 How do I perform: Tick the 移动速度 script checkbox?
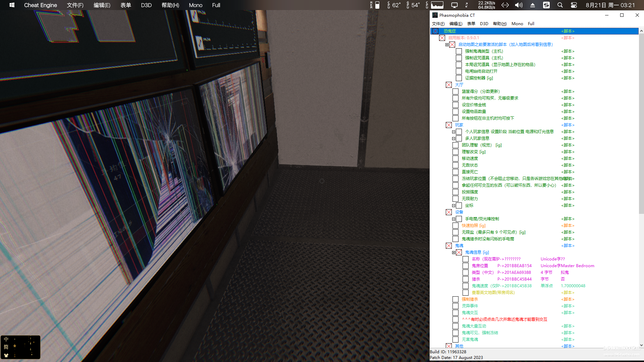click(455, 159)
